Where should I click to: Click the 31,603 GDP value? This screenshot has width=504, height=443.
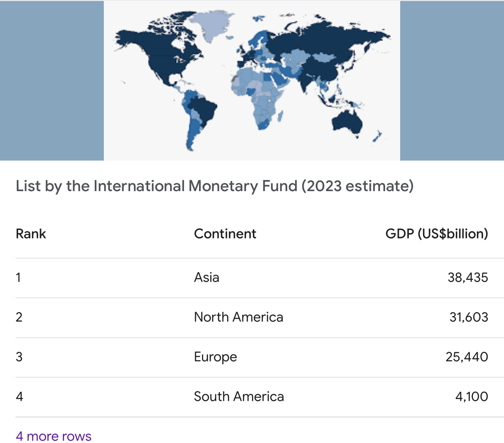(x=469, y=317)
